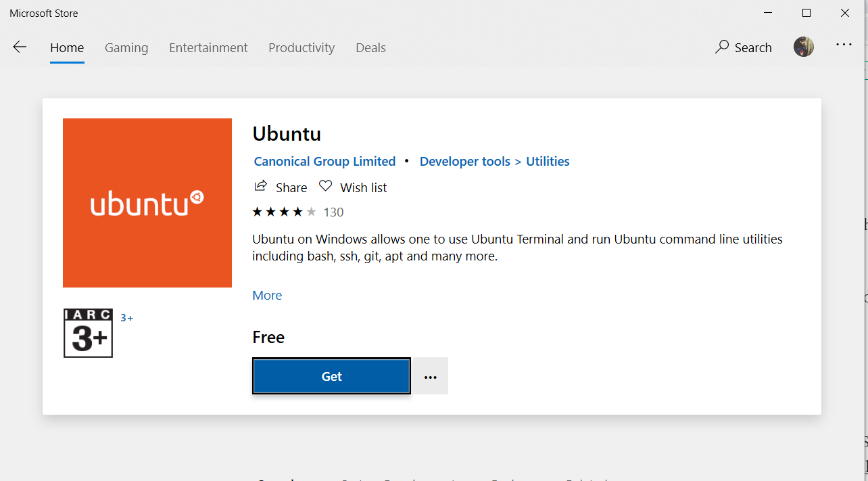Viewport: 868px width, 481px height.
Task: Click the IARC 3+ rating badge
Action: point(88,333)
